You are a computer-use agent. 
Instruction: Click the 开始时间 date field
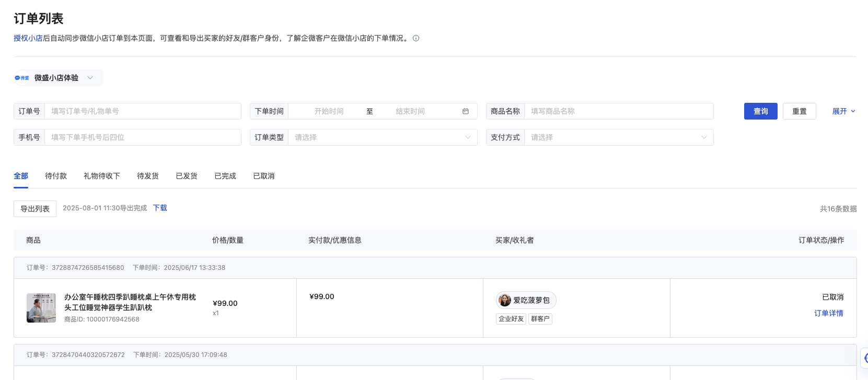click(x=329, y=111)
